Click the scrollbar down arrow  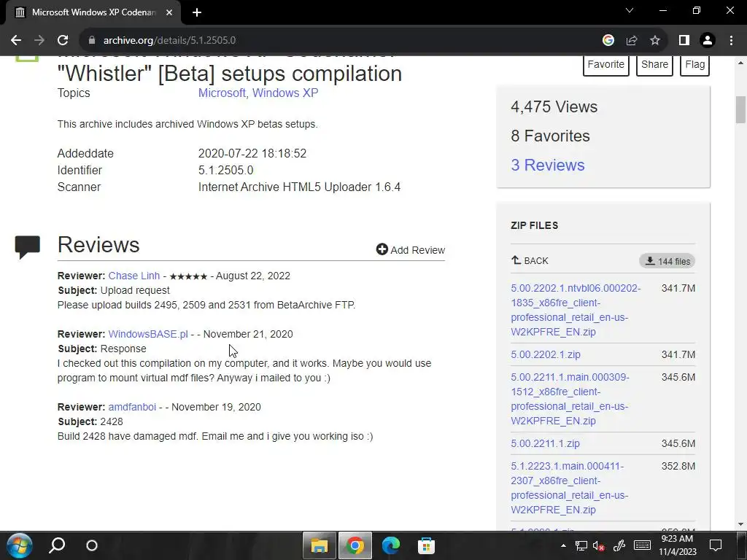pyautogui.click(x=740, y=524)
